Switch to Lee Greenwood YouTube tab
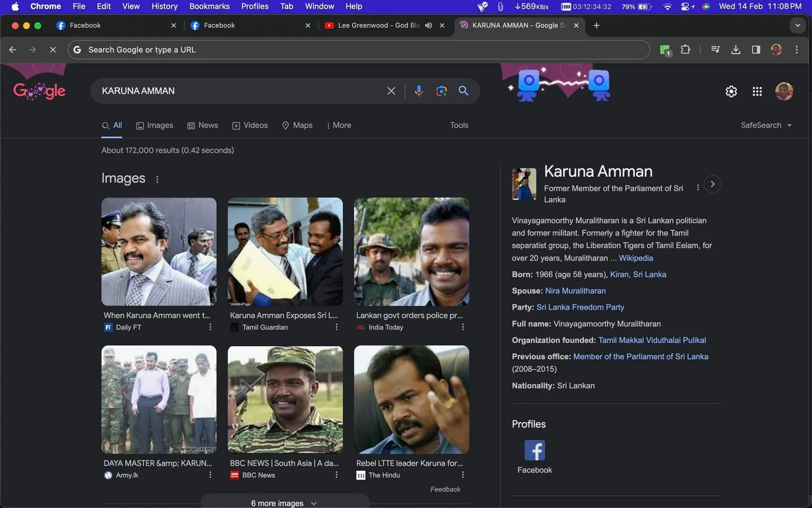The height and width of the screenshot is (508, 812). [385, 25]
